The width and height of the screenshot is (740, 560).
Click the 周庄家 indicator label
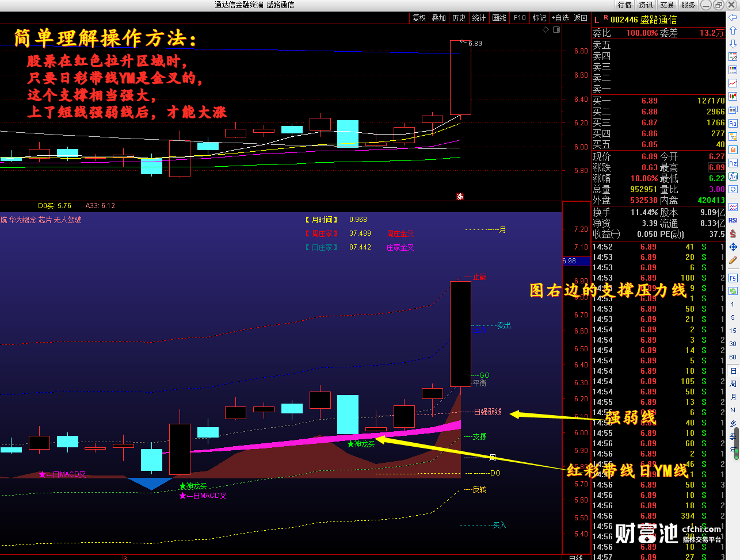(322, 233)
